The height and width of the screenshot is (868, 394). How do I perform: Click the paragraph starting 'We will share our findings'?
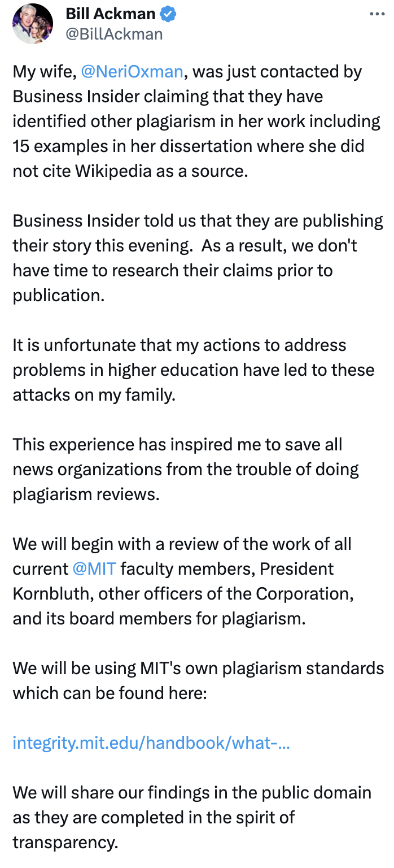[x=192, y=818]
